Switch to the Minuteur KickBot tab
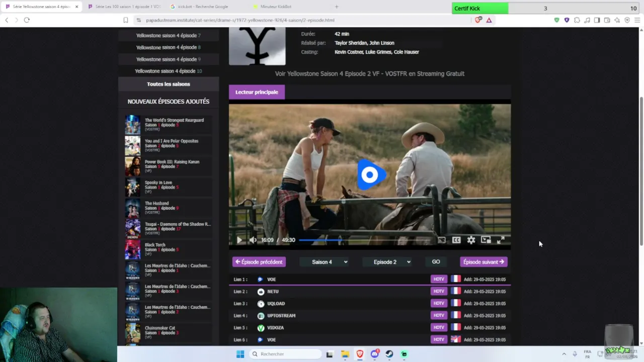 click(x=276, y=7)
